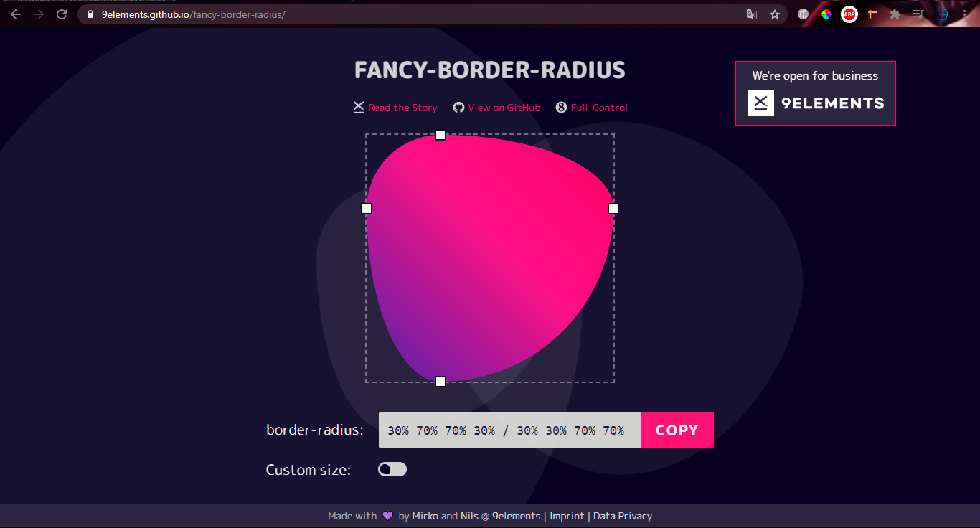Click the "8" icon beside Full-Control
This screenshot has width=980, height=528.
point(560,107)
